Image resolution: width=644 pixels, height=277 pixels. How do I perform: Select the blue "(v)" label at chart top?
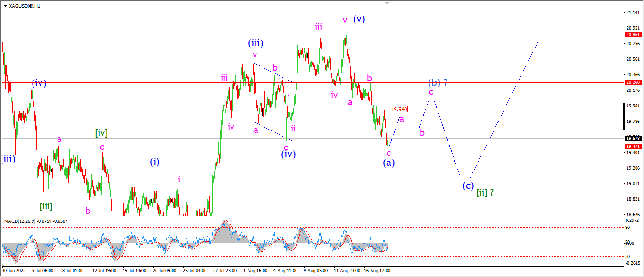[359, 19]
